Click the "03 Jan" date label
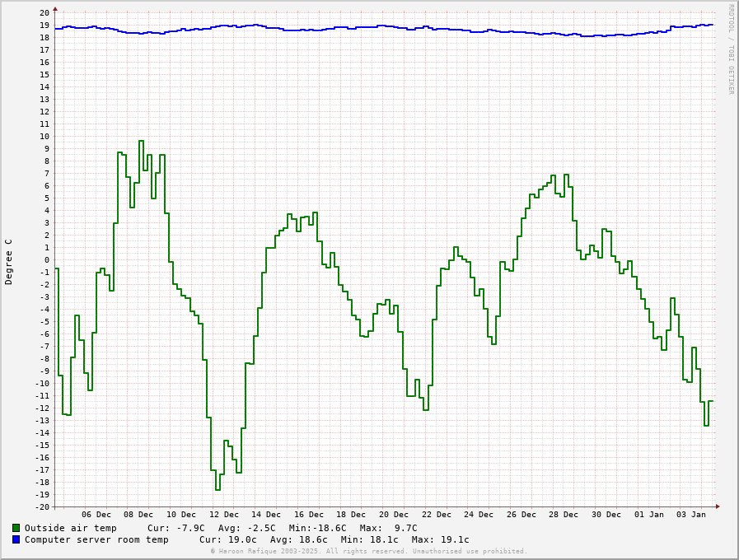The width and height of the screenshot is (739, 560). pos(691,515)
